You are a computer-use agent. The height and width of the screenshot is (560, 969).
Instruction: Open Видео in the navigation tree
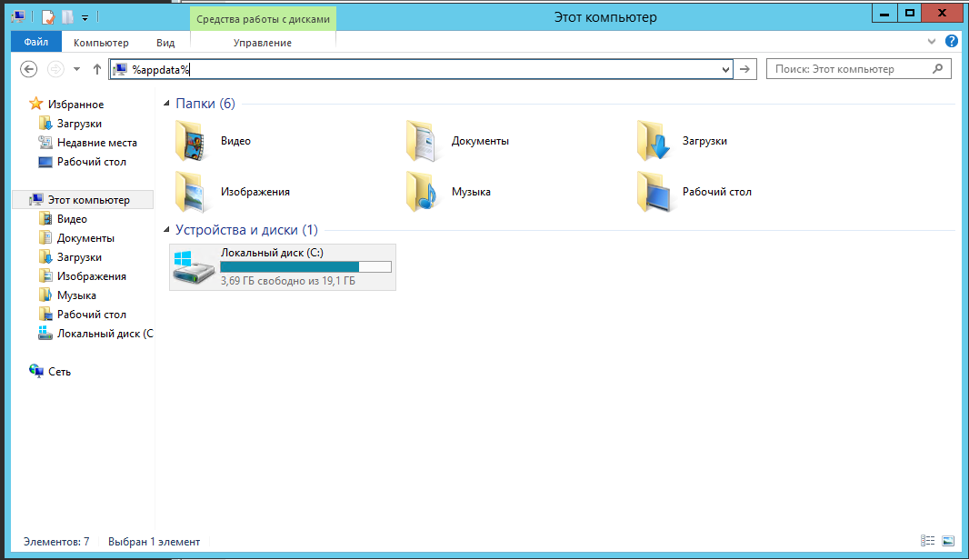point(72,219)
